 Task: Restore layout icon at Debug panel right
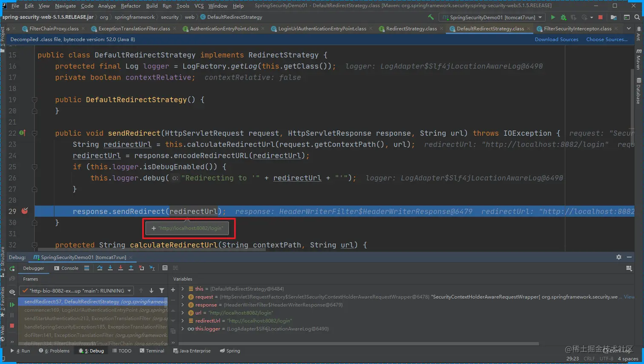pyautogui.click(x=629, y=268)
